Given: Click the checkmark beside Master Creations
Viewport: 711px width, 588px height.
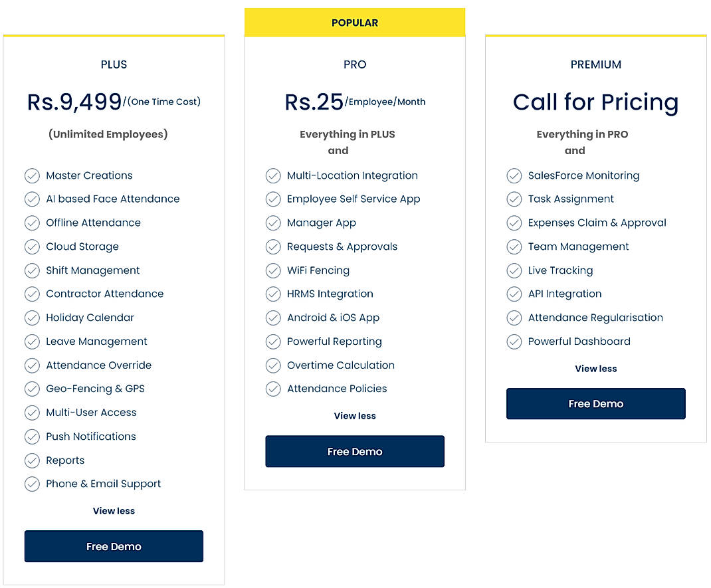Looking at the screenshot, I should pyautogui.click(x=33, y=175).
